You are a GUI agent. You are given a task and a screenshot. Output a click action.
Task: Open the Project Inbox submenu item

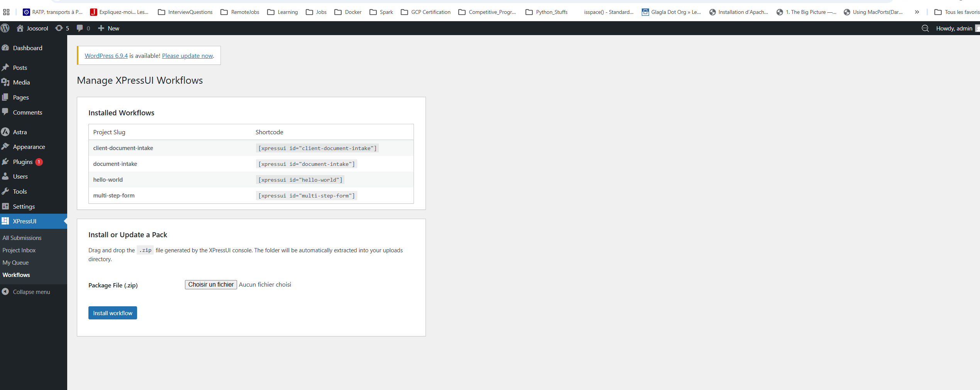(x=19, y=250)
